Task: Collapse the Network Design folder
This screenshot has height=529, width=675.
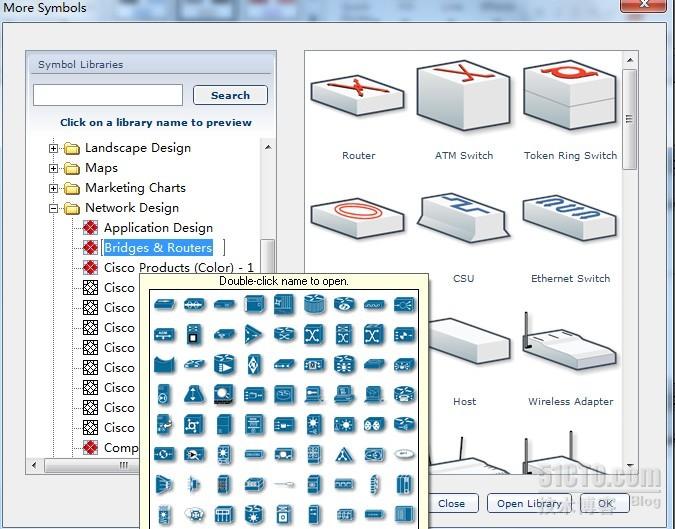Action: click(53, 208)
